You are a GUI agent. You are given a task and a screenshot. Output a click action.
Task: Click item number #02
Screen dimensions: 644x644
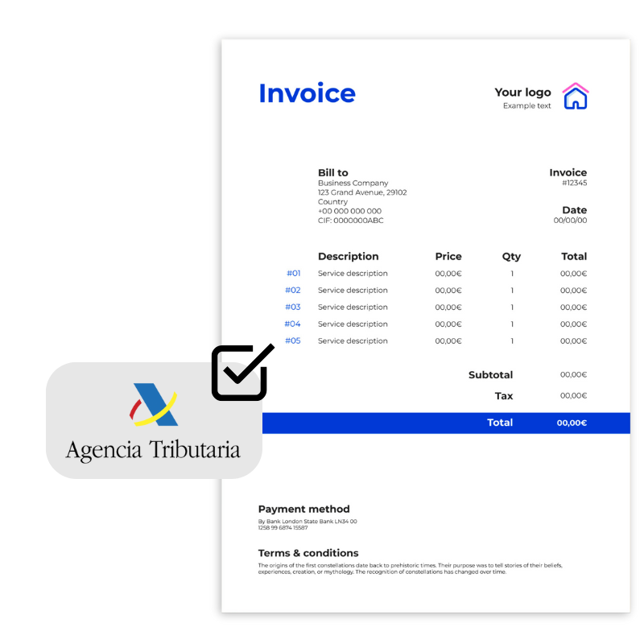(x=293, y=291)
